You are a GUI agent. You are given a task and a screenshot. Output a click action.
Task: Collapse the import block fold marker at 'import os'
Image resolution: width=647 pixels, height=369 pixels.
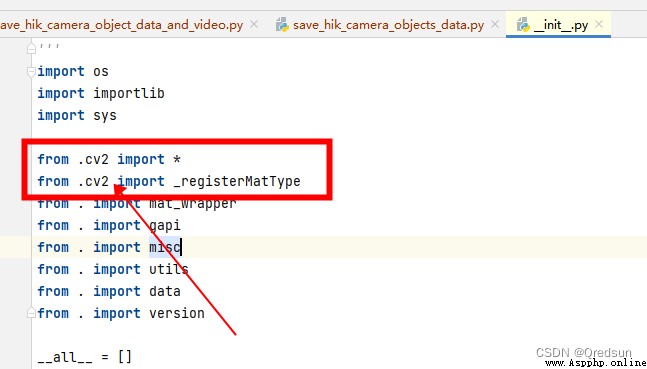(x=31, y=72)
